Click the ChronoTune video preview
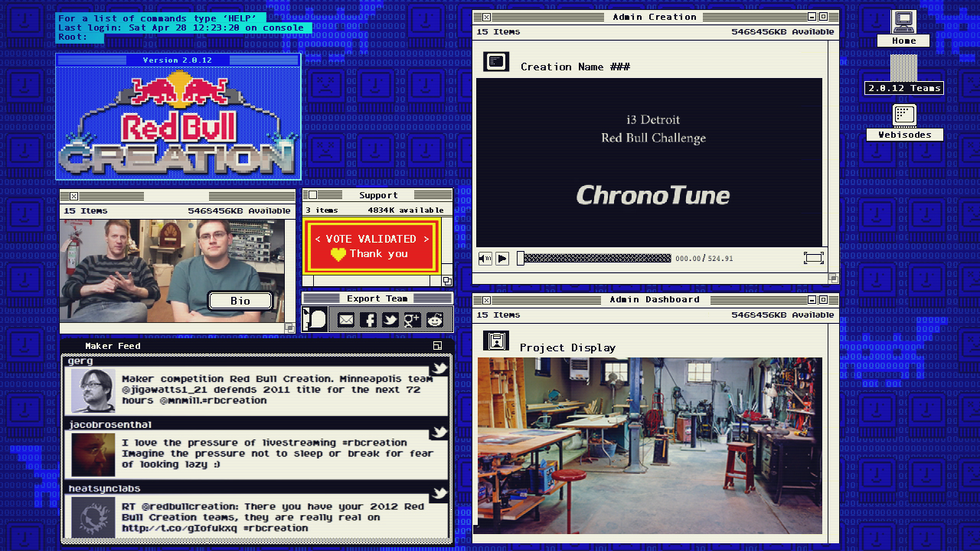The image size is (980, 551). point(649,162)
